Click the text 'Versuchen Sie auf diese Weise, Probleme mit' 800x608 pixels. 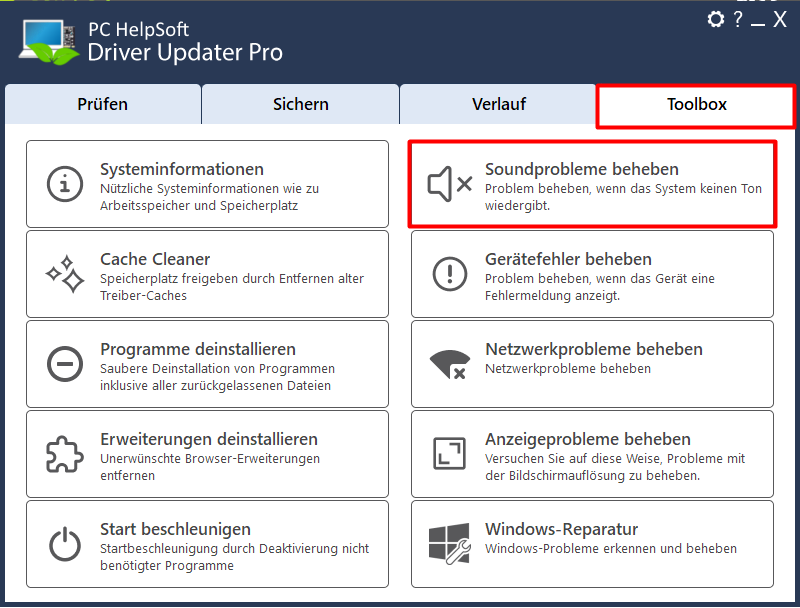coord(615,459)
